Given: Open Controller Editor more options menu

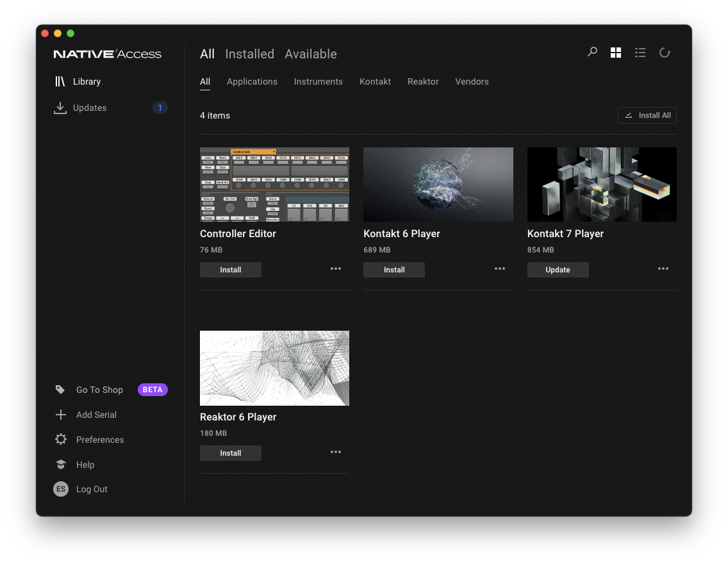Looking at the screenshot, I should coord(336,269).
